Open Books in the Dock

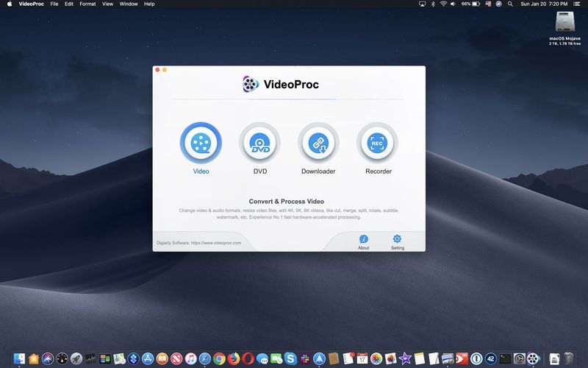[x=162, y=358]
